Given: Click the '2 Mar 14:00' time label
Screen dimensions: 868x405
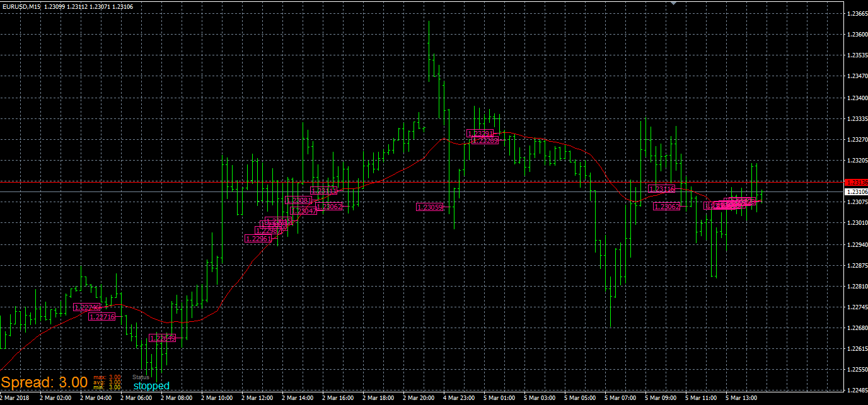Looking at the screenshot, I should [x=298, y=398].
